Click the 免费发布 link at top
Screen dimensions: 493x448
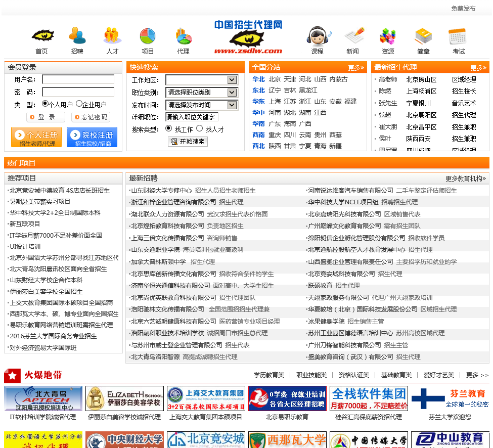point(463,9)
